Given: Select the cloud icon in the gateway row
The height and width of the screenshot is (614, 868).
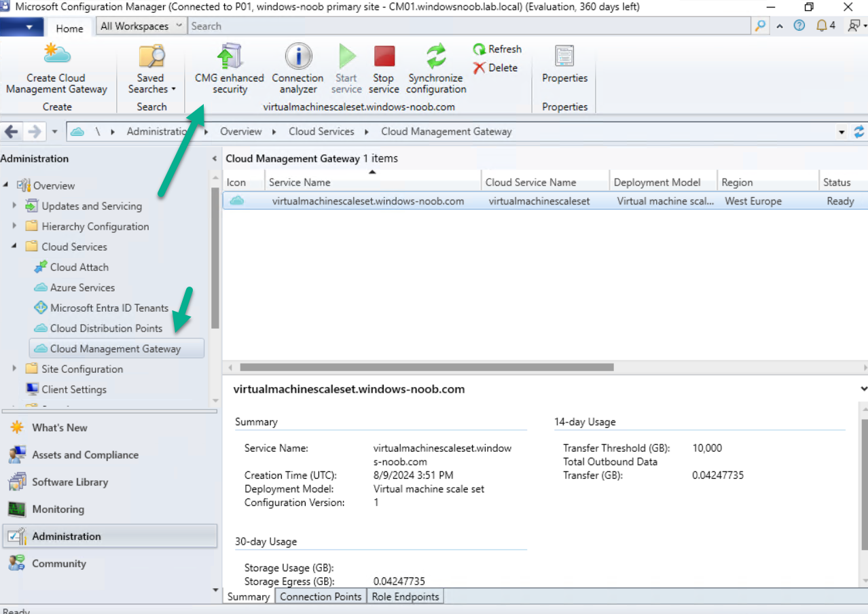Looking at the screenshot, I should [x=236, y=201].
